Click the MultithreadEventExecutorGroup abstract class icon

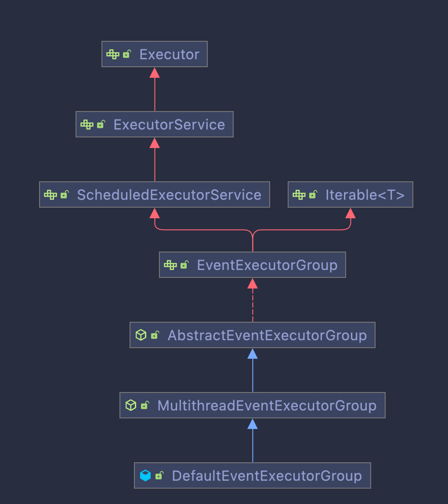click(x=130, y=405)
